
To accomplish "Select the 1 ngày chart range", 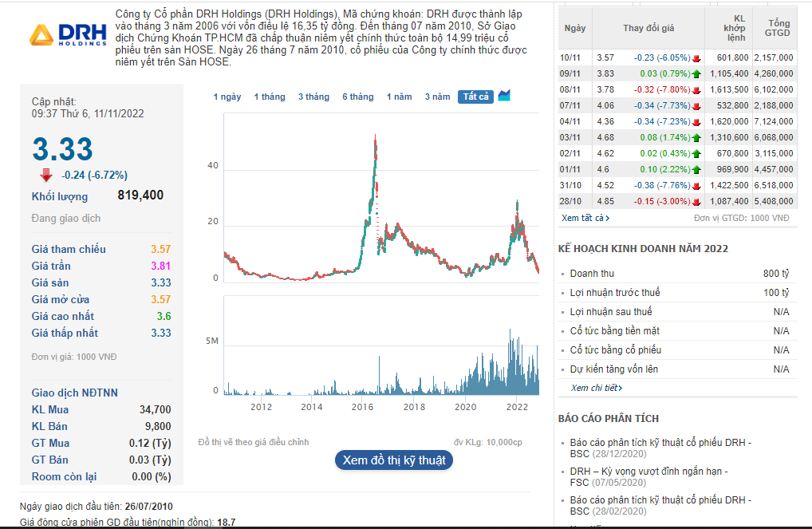I will tap(227, 97).
